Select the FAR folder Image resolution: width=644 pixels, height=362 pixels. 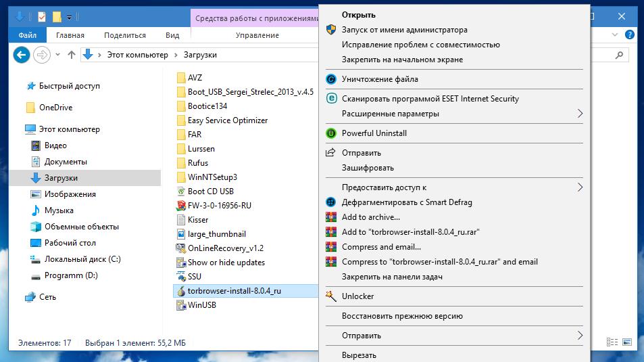tap(194, 135)
